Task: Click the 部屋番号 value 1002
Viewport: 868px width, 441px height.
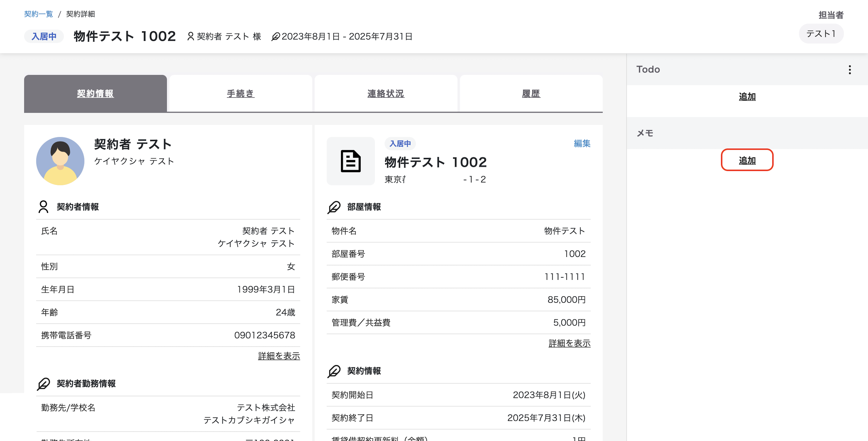Action: (x=575, y=253)
